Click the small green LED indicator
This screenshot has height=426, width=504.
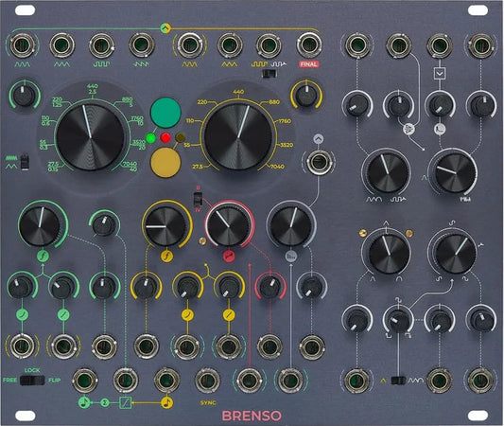pos(150,138)
